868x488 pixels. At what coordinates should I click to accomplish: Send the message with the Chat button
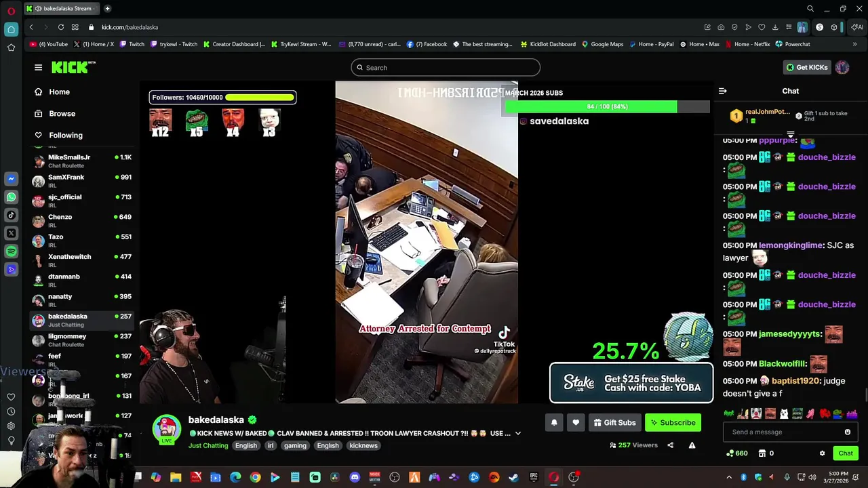[x=846, y=453]
